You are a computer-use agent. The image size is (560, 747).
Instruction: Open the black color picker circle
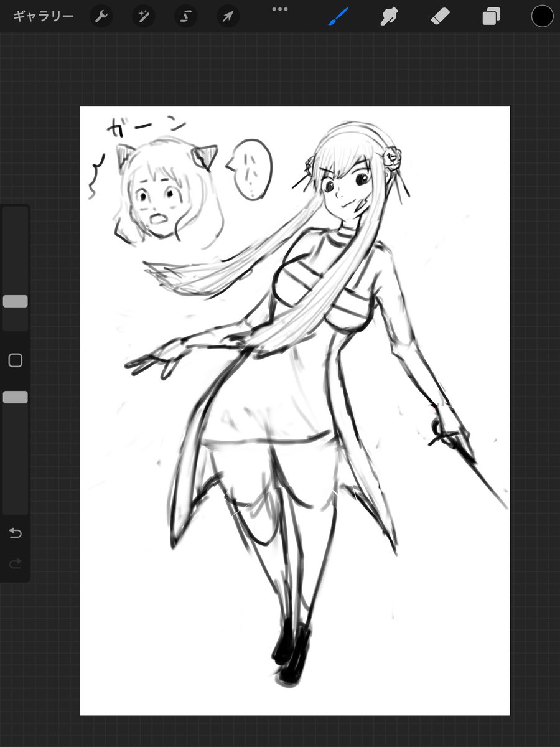pos(542,16)
